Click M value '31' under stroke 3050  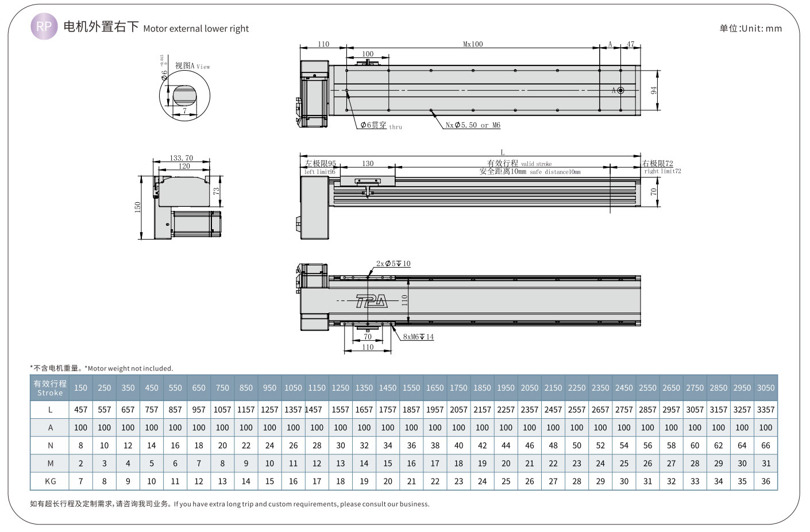click(766, 463)
